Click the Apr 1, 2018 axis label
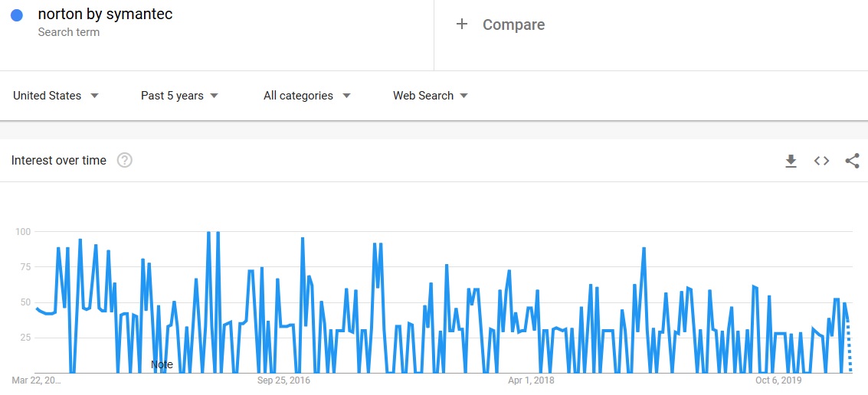Image resolution: width=868 pixels, height=395 pixels. [531, 380]
